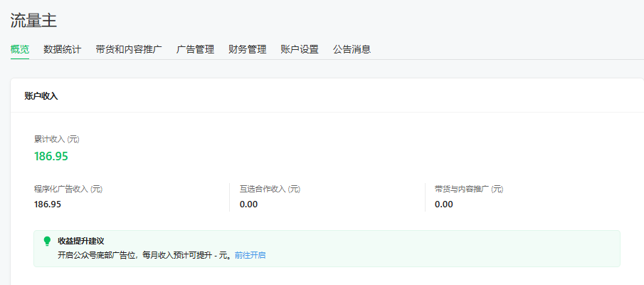Click the 流量主 page title
Viewport: 644px width, 285px height.
tap(33, 20)
